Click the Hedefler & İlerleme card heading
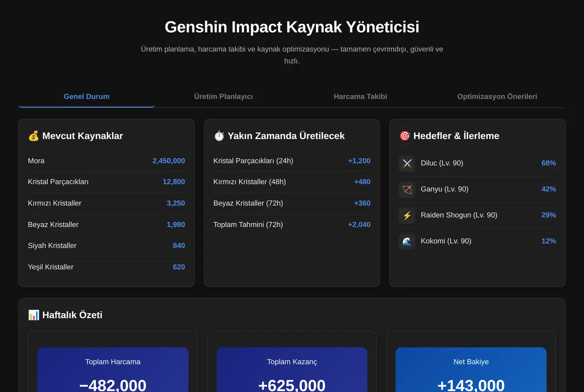 coord(449,136)
